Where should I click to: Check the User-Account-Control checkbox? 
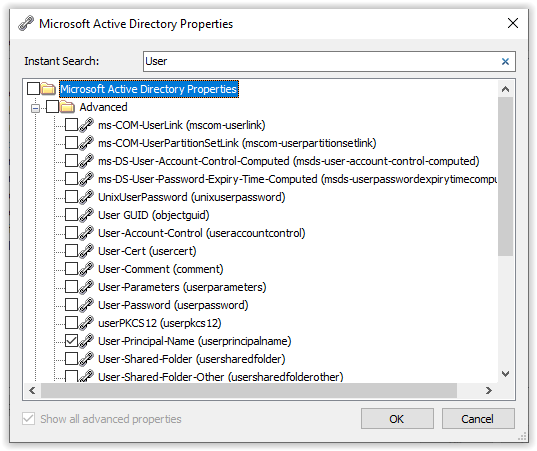coord(71,233)
